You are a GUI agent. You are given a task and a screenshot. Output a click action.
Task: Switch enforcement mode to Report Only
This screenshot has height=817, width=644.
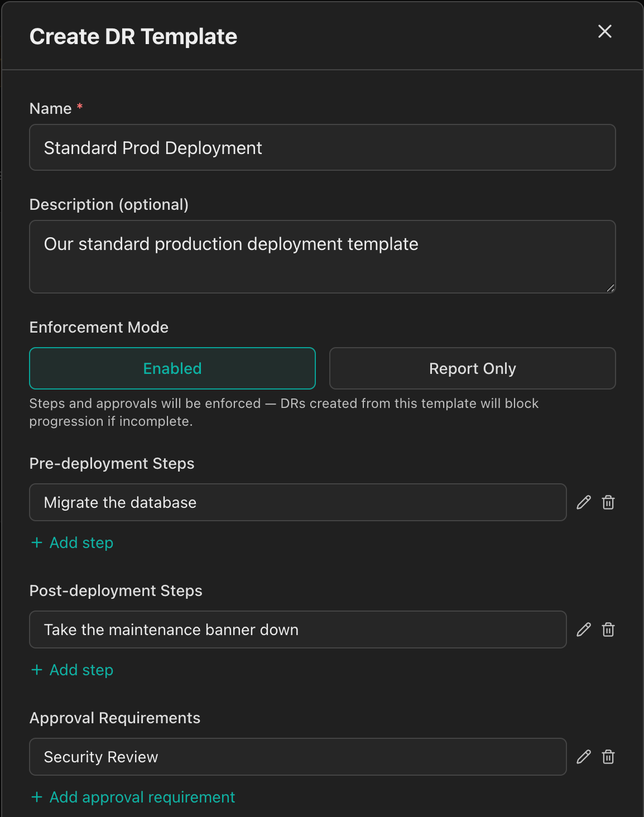click(x=473, y=368)
